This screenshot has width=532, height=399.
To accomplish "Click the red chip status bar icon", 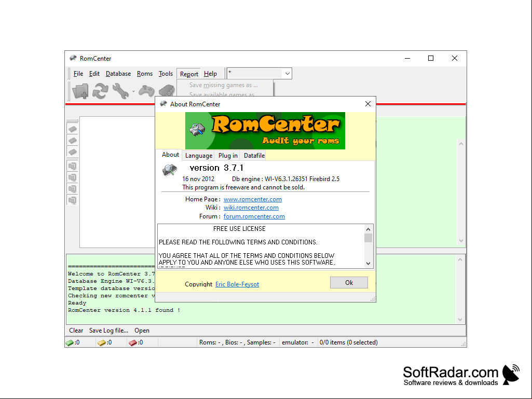I will pyautogui.click(x=133, y=342).
